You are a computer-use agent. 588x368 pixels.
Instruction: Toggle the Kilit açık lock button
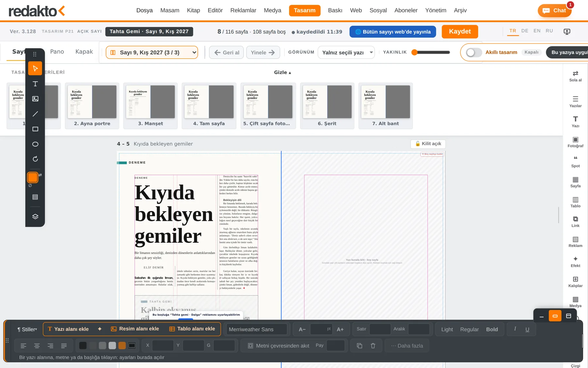click(x=428, y=144)
